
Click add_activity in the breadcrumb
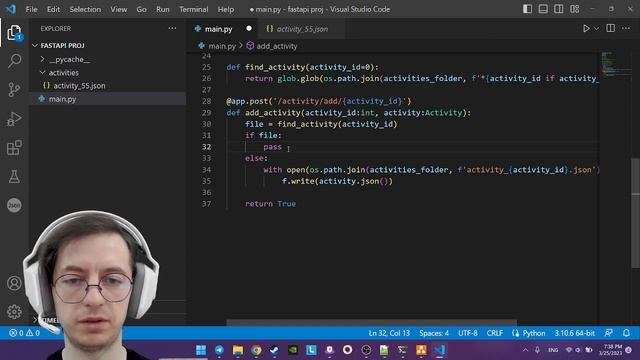276,46
